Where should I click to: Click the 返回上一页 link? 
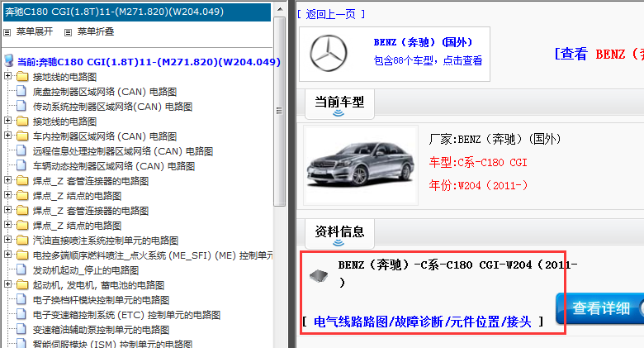pyautogui.click(x=330, y=14)
